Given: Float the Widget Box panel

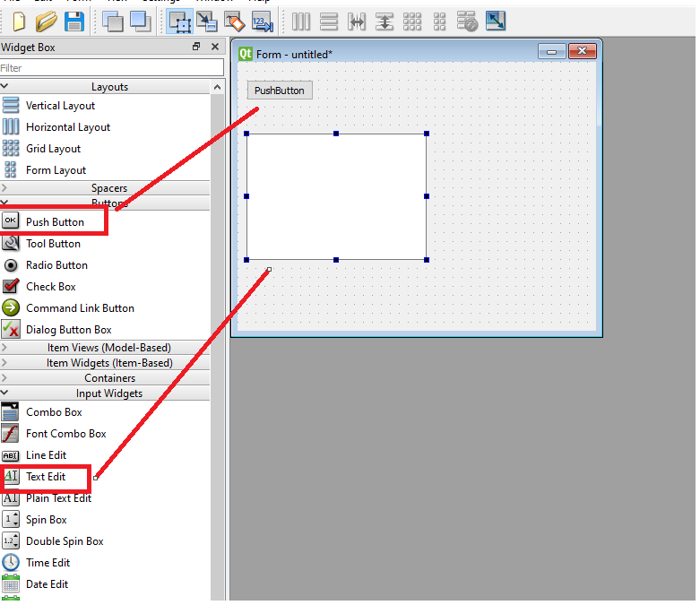Looking at the screenshot, I should click(x=196, y=47).
